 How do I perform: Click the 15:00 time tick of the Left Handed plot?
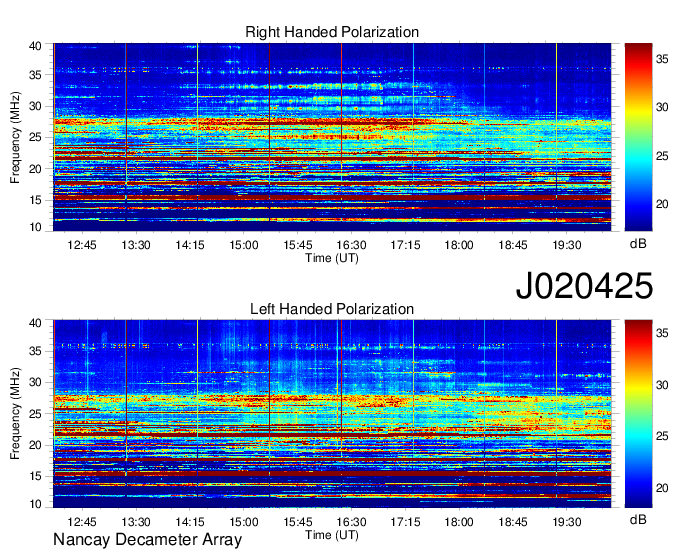pyautogui.click(x=244, y=522)
